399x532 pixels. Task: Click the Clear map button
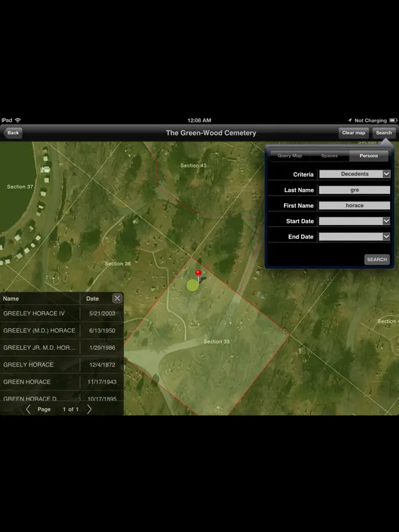coord(353,133)
